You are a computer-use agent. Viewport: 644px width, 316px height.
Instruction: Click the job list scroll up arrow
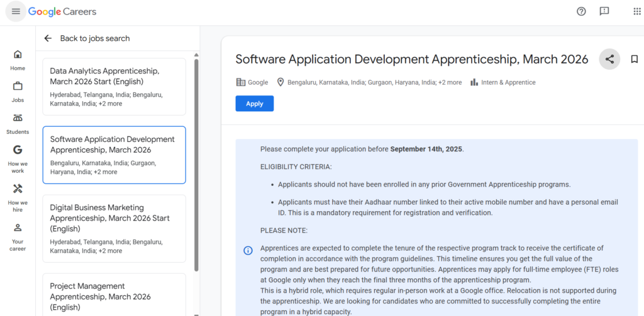tap(196, 55)
